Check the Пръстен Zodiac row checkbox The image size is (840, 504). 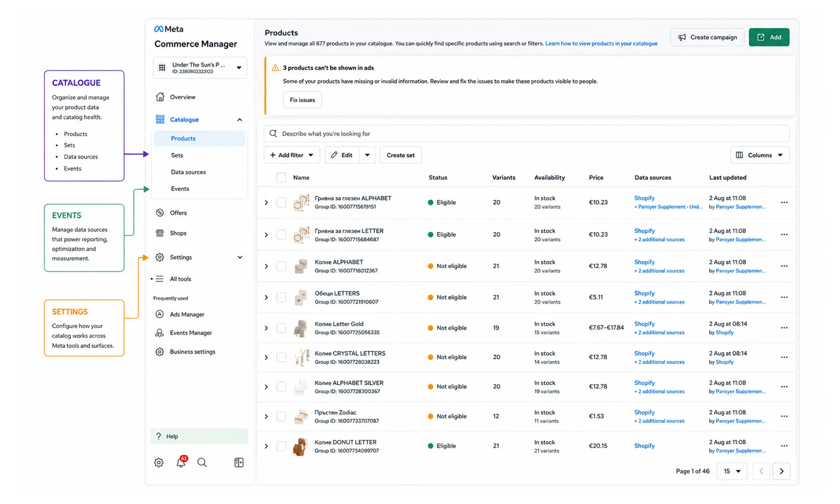(x=281, y=416)
